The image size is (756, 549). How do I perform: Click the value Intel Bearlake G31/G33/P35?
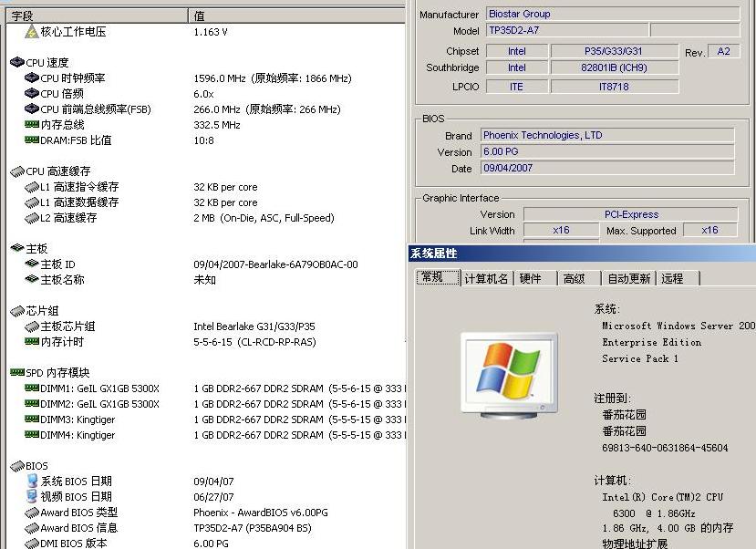pos(254,326)
